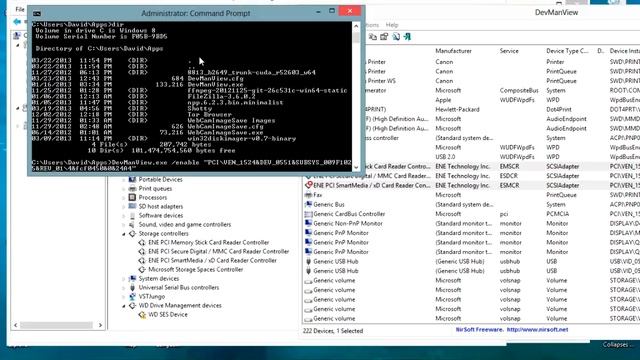This screenshot has width=640, height=360.
Task: Click the find icon in DevManView toolbar
Action: click(x=396, y=37)
